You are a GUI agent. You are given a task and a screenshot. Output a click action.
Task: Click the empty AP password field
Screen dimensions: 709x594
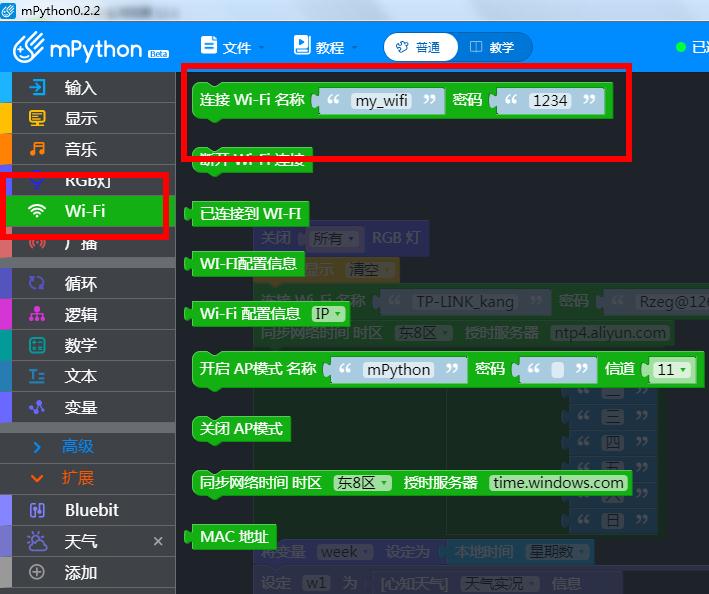point(558,370)
